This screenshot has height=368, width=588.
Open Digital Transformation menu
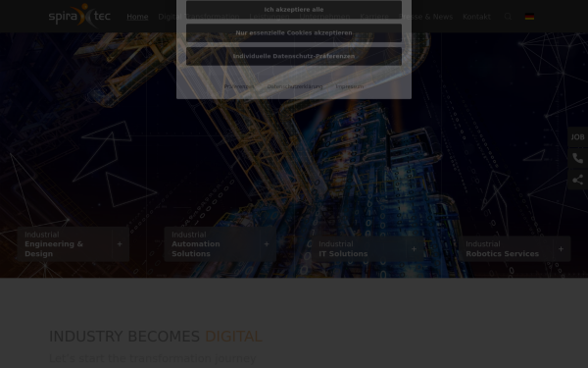(x=199, y=17)
